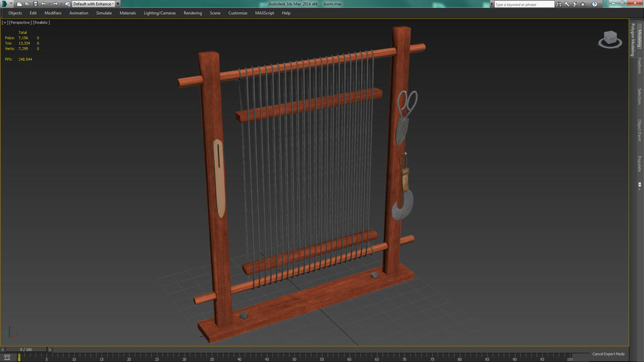Viewport: 644px width, 362px height.
Task: Expand the InfoCenter arrow left of search
Action: click(492, 4)
